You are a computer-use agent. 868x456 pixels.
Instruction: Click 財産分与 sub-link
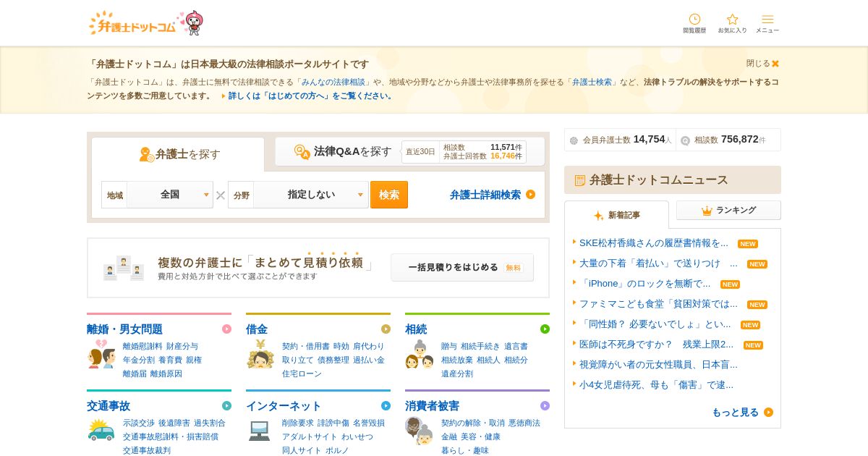pyautogui.click(x=182, y=347)
